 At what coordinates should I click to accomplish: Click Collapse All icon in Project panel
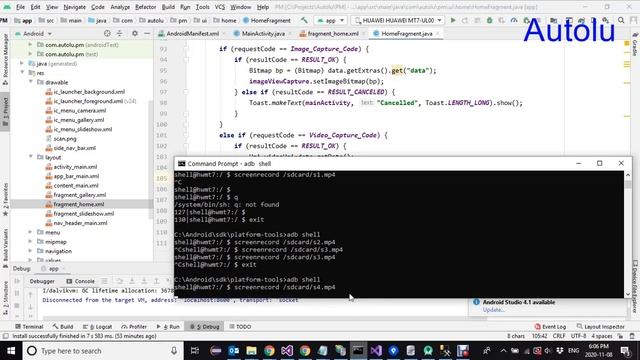tap(120, 33)
